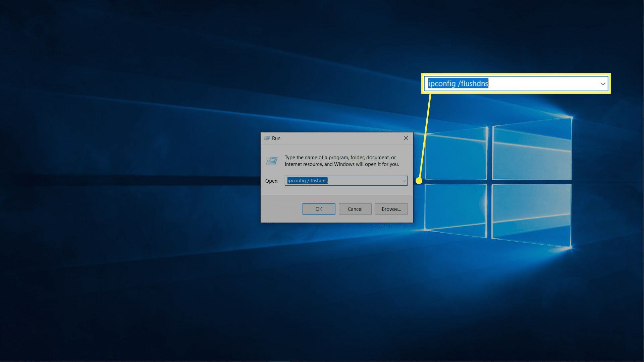Select the ipconfig /flushdns input field
The image size is (644, 362).
click(345, 180)
